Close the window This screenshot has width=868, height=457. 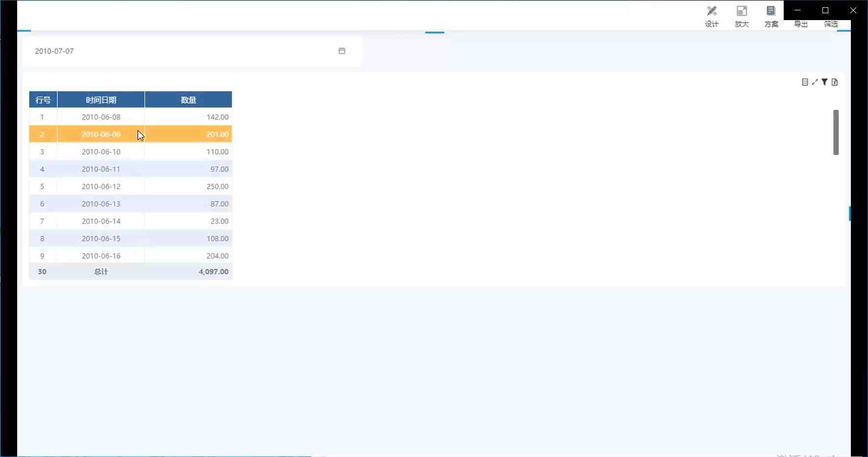click(x=853, y=10)
